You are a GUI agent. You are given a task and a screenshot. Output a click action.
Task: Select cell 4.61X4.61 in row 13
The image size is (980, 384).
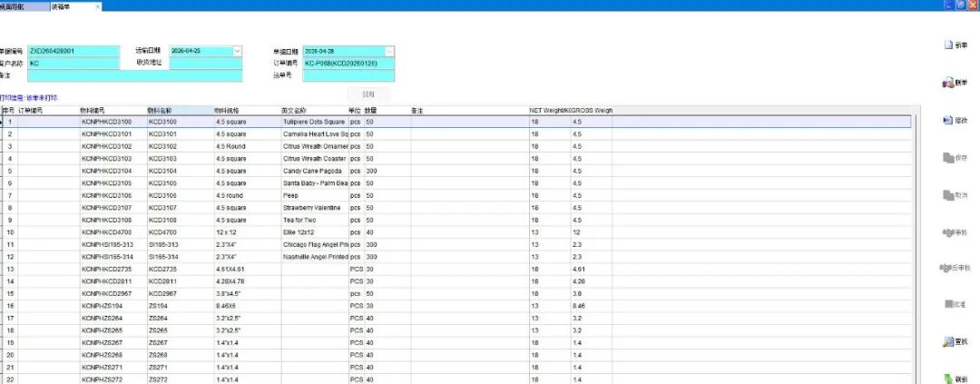click(x=248, y=269)
